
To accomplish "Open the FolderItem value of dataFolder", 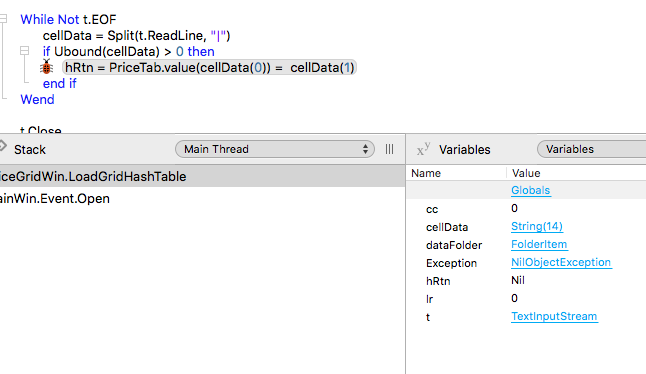I will pos(539,245).
